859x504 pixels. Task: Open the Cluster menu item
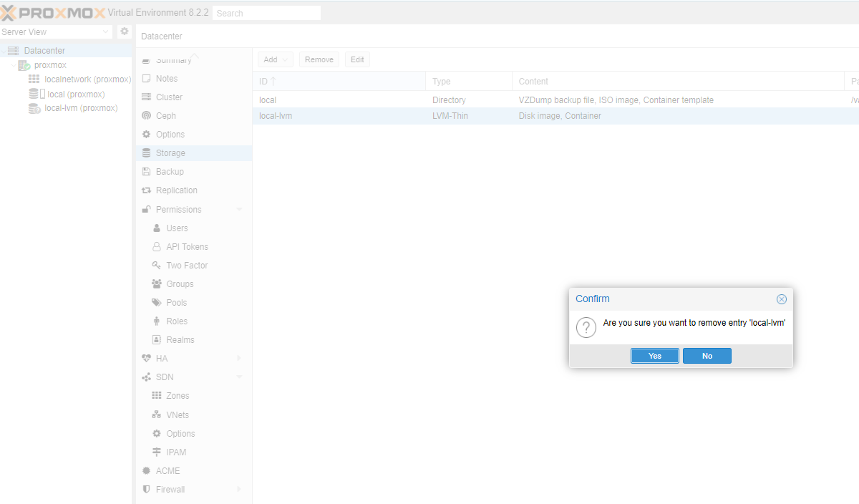coord(193,97)
